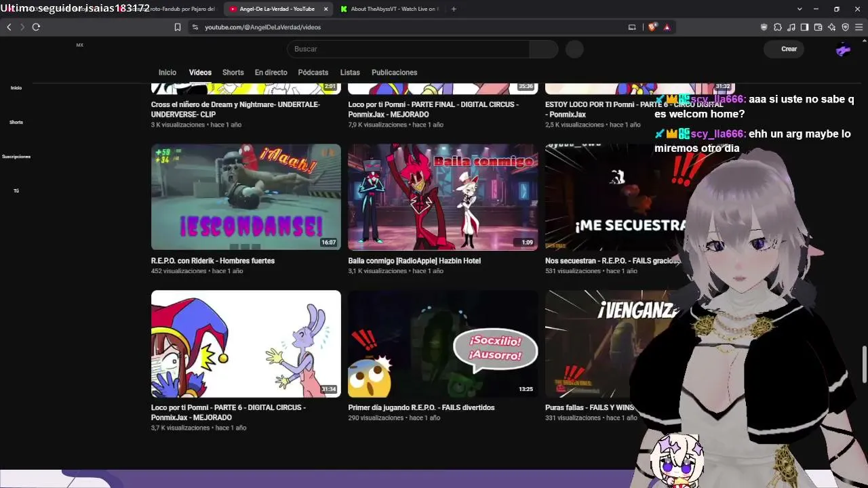Close the Angel-De La-Verdad YouTube tab
Image resolution: width=868 pixels, height=488 pixels.
pos(325,9)
